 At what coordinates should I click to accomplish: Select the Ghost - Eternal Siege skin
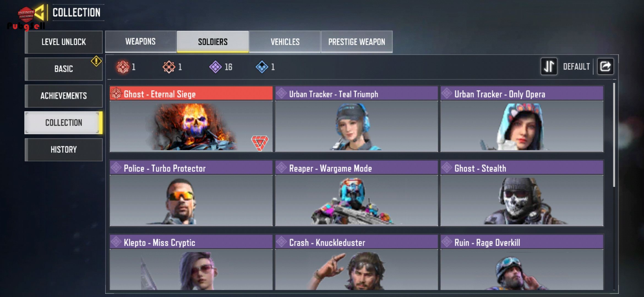pos(191,119)
